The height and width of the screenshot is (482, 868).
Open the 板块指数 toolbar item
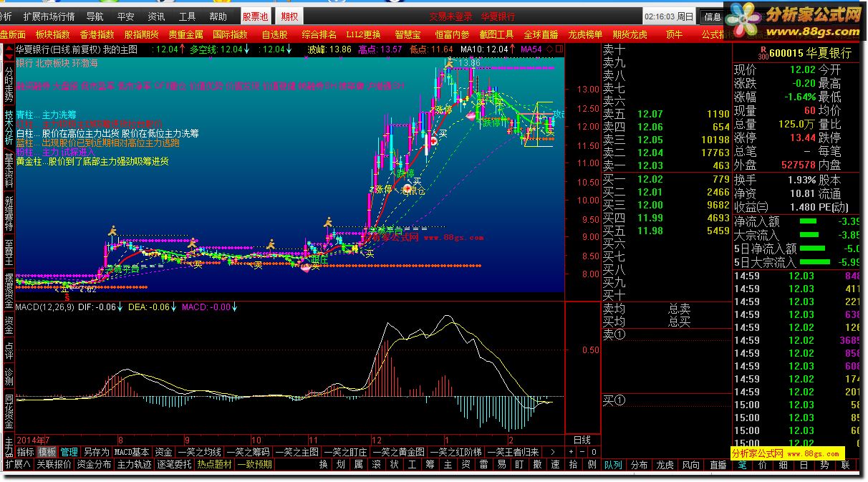coord(53,34)
